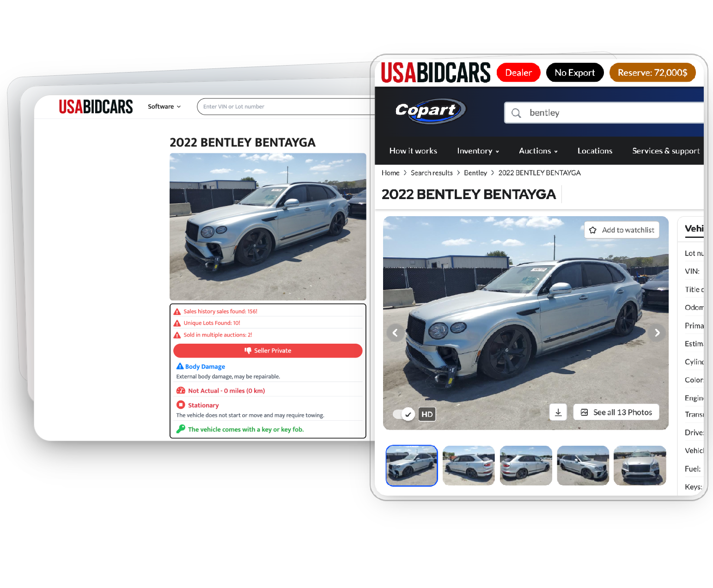Expand the Auctions menu
This screenshot has width=713, height=588.
pos(538,151)
